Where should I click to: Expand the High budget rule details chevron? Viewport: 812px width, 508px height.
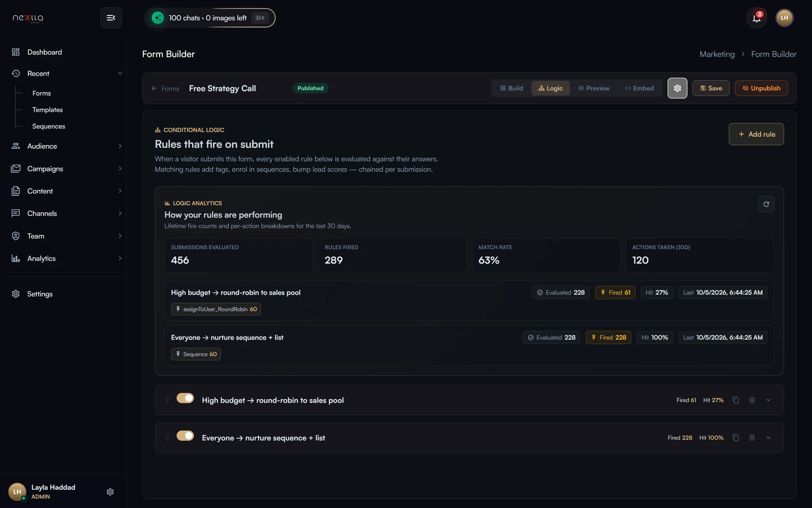[x=768, y=400]
